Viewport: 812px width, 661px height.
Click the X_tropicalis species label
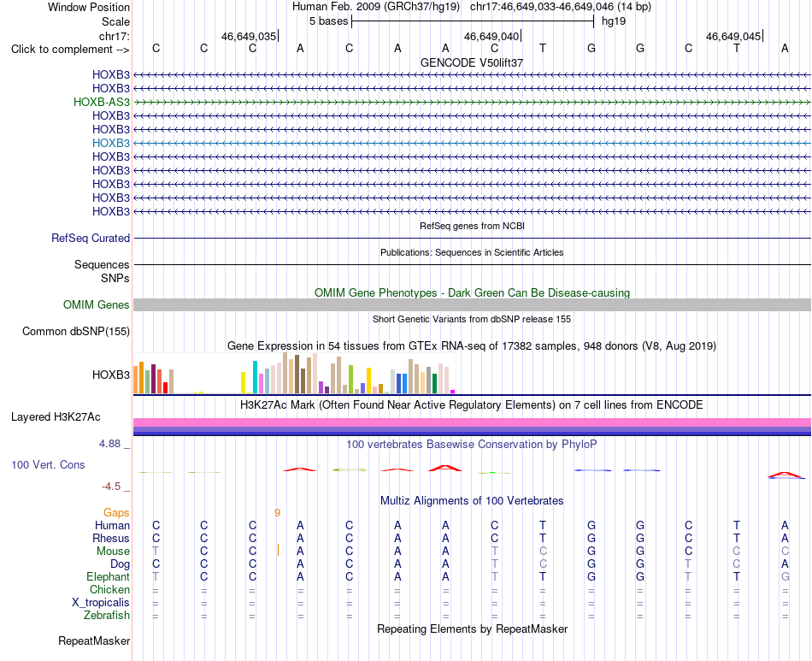(101, 603)
